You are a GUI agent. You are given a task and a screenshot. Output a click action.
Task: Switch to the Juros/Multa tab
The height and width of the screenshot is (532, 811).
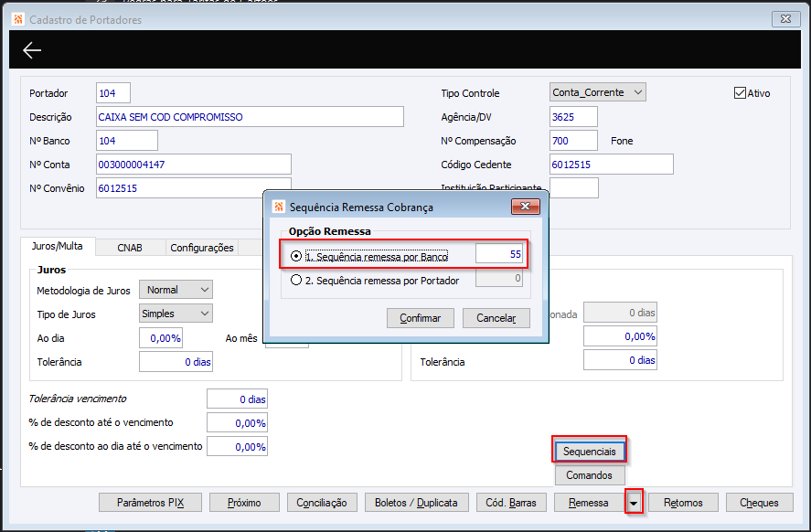tap(58, 246)
